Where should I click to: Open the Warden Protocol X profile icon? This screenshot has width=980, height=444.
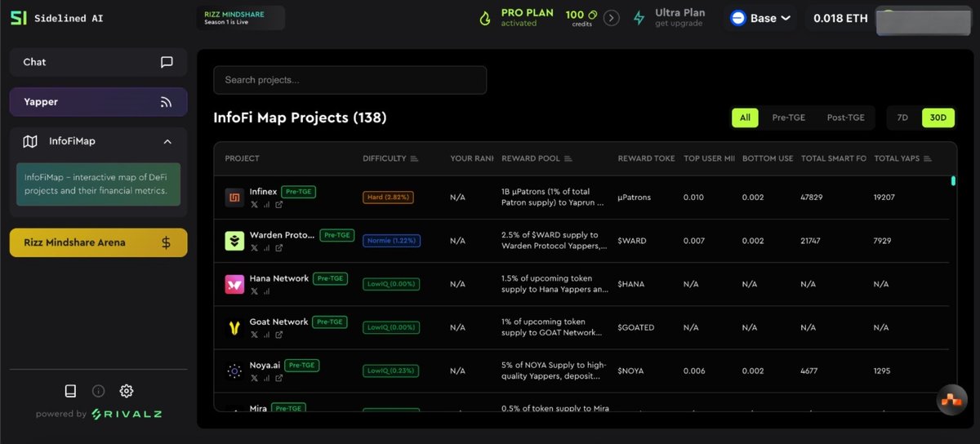point(254,247)
